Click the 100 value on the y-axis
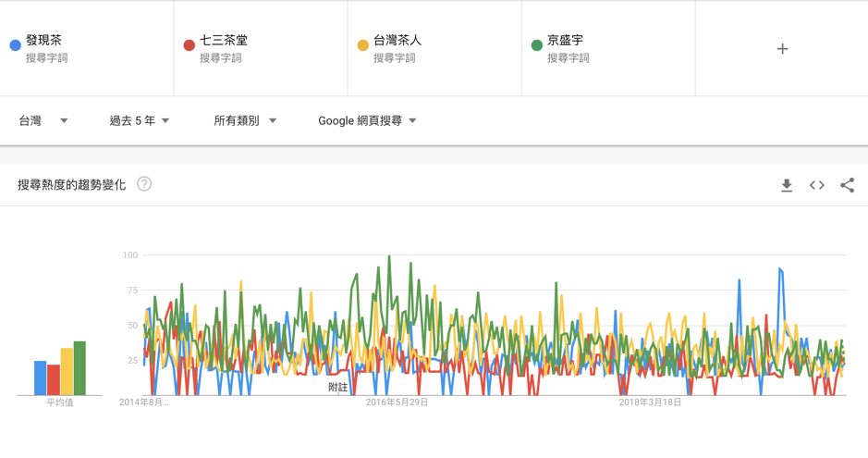The height and width of the screenshot is (458, 868). pos(130,255)
